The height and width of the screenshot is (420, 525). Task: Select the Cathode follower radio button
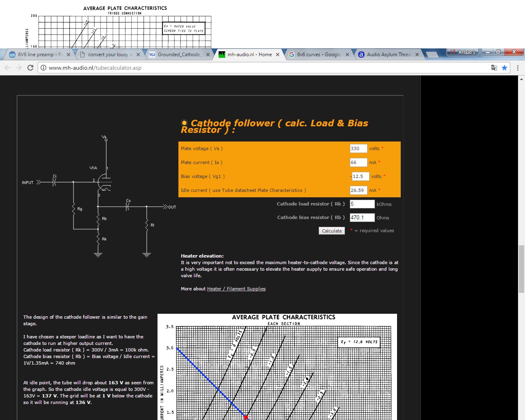[184, 123]
